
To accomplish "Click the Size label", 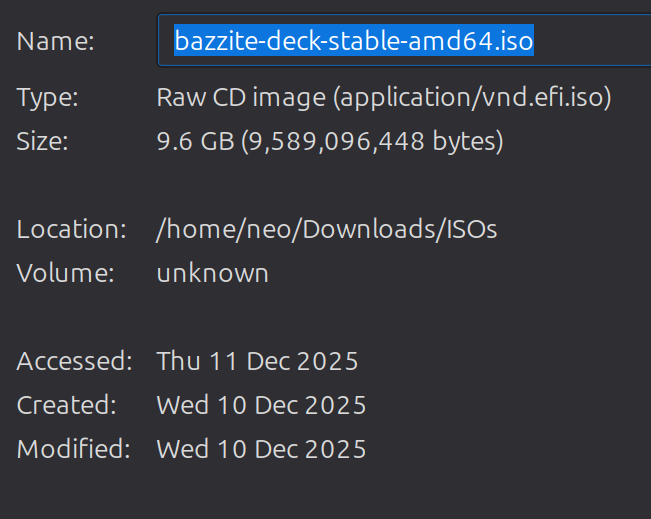I will pyautogui.click(x=43, y=141).
